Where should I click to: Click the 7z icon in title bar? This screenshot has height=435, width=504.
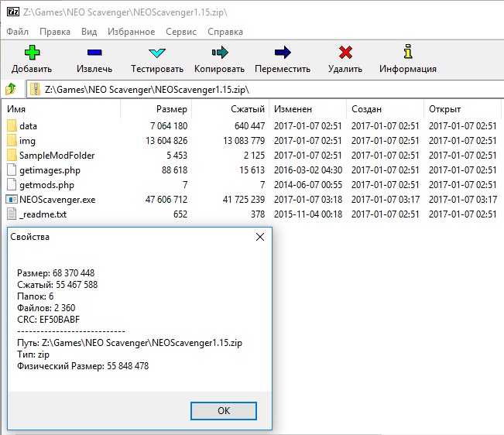[x=13, y=12]
